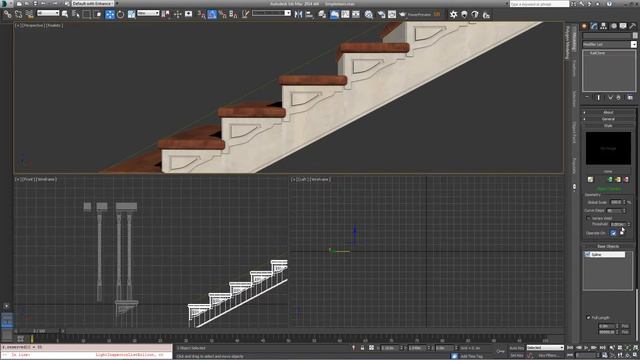Toggle Window/Crossing selection mode
This screenshot has height=360, width=640.
(x=97, y=14)
